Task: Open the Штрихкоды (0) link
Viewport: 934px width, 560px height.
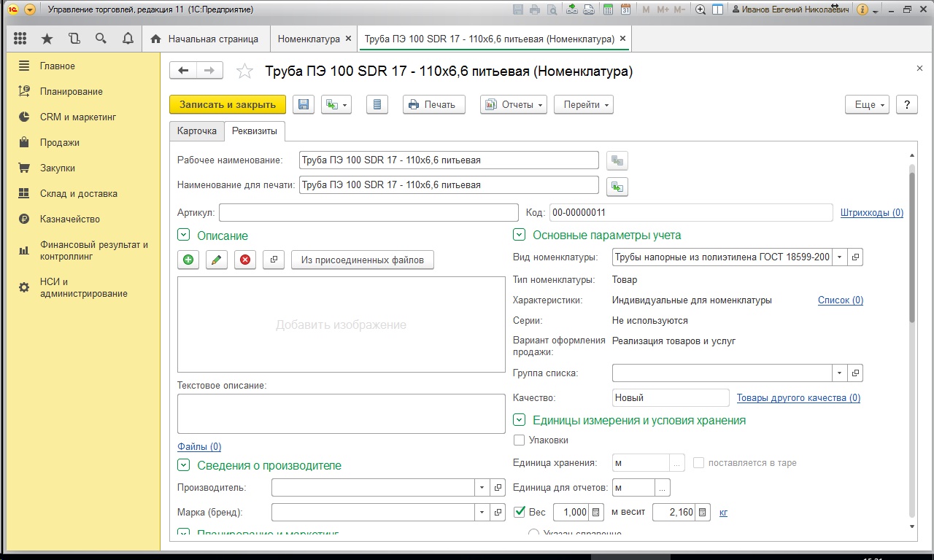Action: click(871, 213)
